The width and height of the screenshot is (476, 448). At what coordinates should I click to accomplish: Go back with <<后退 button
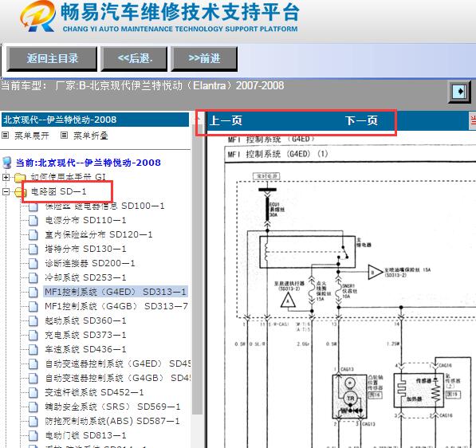click(x=134, y=58)
